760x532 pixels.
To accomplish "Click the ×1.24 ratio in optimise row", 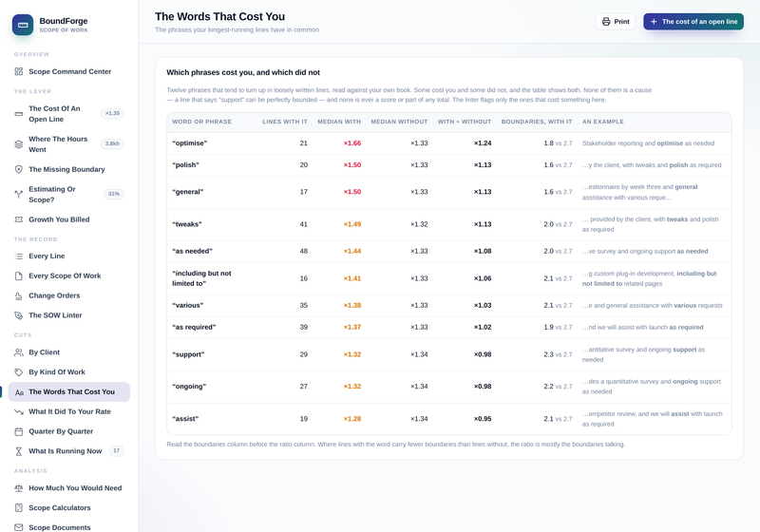I will click(483, 143).
